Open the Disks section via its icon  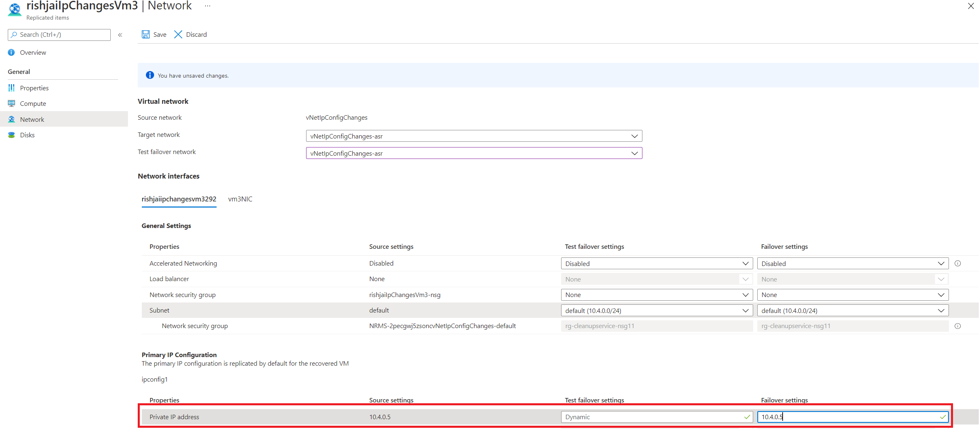click(x=11, y=134)
